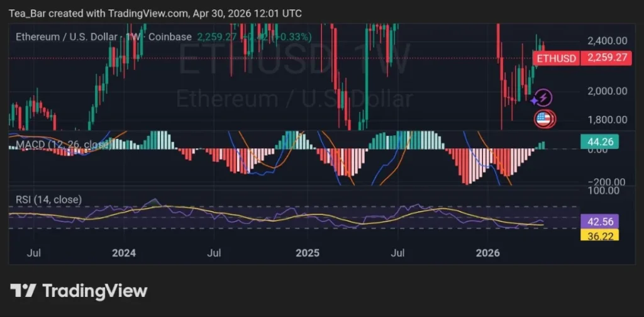Select the RSI (14, close) indicator label
The image size is (644, 317).
pyautogui.click(x=48, y=200)
